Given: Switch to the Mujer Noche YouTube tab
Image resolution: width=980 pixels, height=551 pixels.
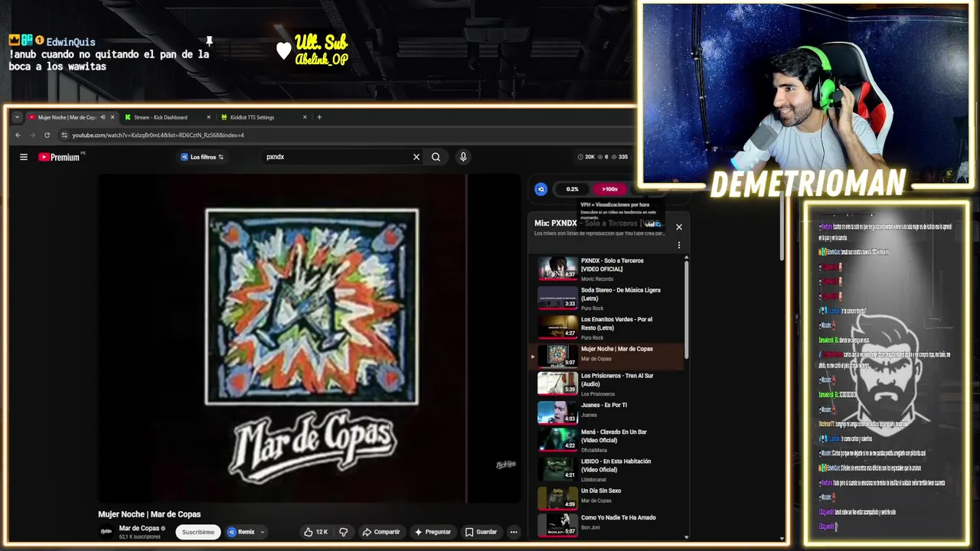Looking at the screenshot, I should click(x=67, y=117).
